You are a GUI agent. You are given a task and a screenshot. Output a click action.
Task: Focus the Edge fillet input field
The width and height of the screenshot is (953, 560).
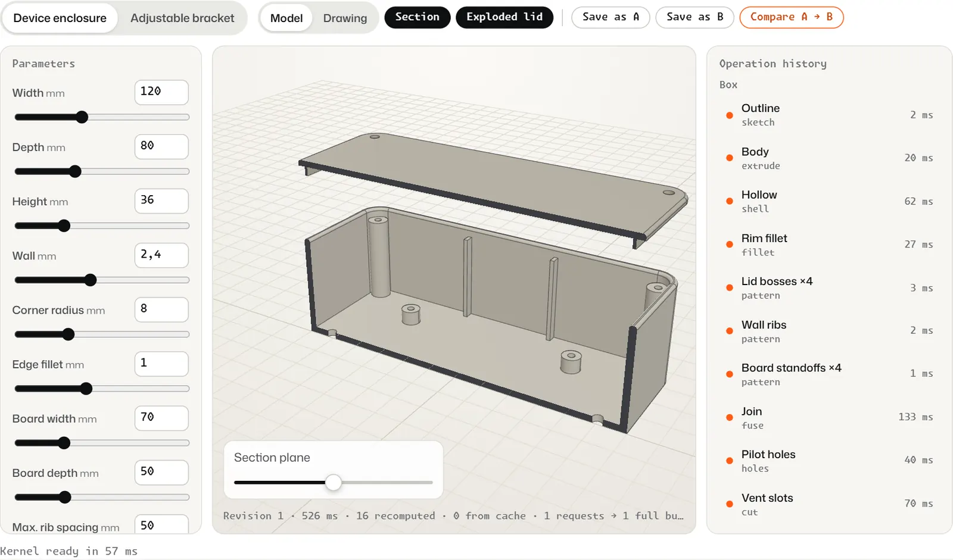pos(161,364)
